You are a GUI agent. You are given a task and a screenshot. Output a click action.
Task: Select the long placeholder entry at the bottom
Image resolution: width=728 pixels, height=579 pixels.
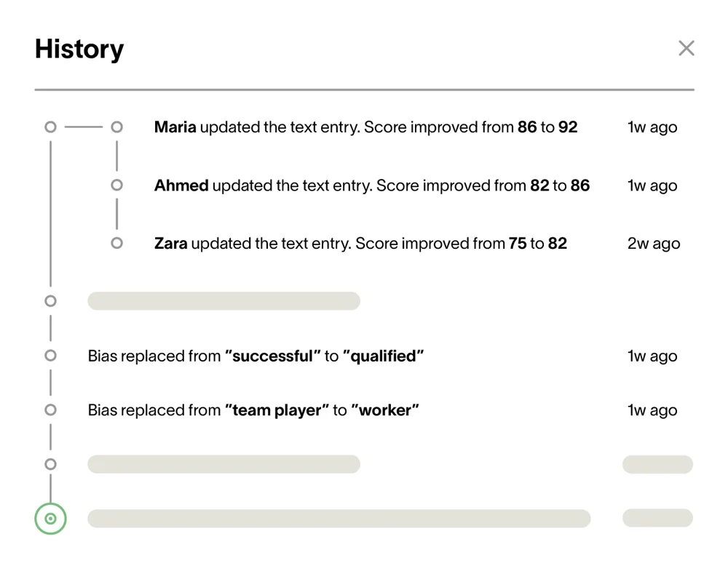[339, 519]
